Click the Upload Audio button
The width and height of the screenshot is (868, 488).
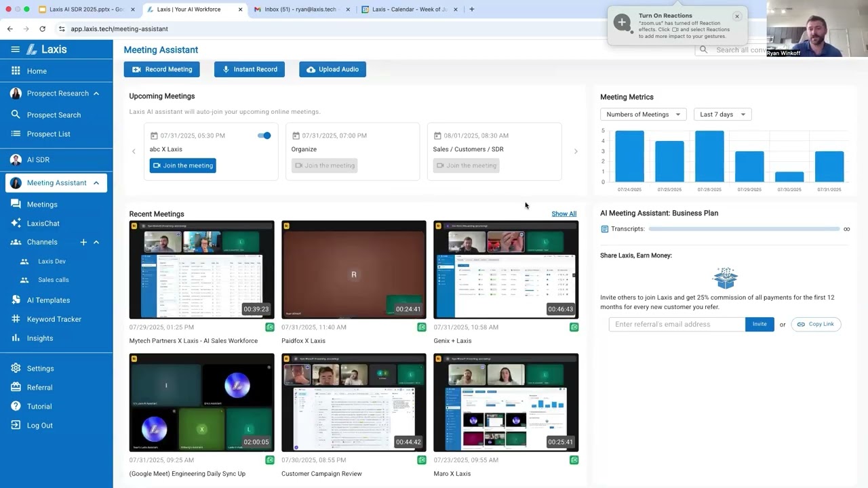point(332,69)
